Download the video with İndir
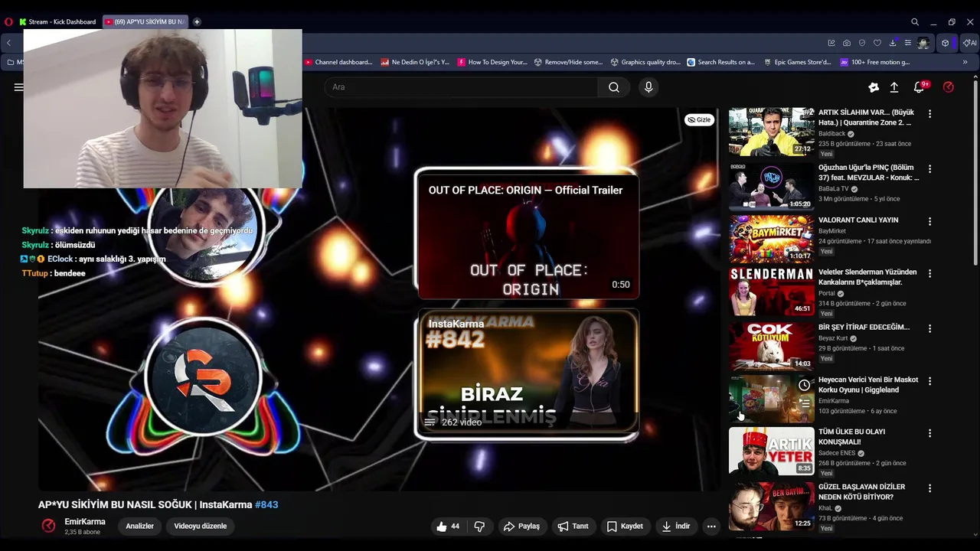The height and width of the screenshot is (551, 980). (676, 526)
